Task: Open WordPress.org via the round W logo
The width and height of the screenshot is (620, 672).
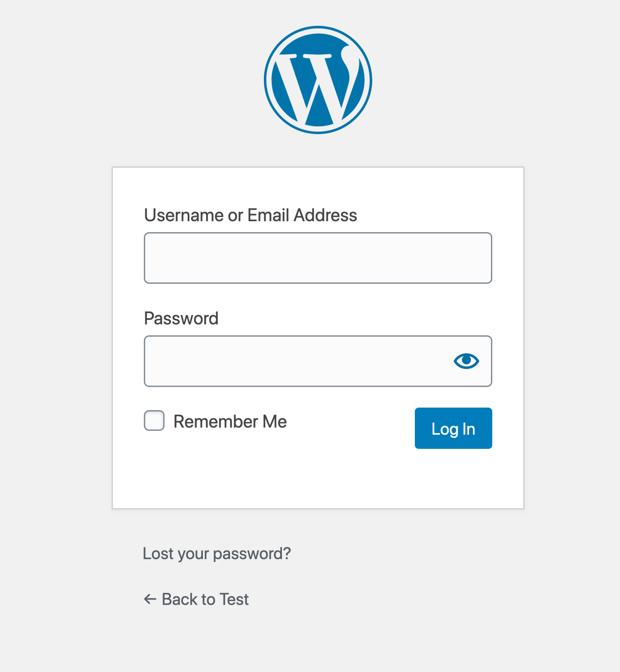Action: pos(318,80)
